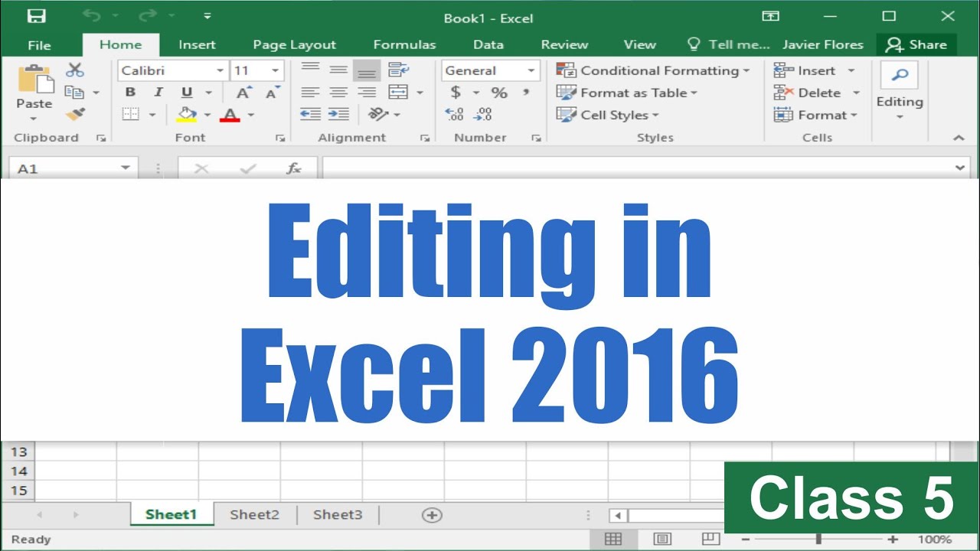Toggle Bottom Align
This screenshot has width=980, height=551.
[367, 70]
